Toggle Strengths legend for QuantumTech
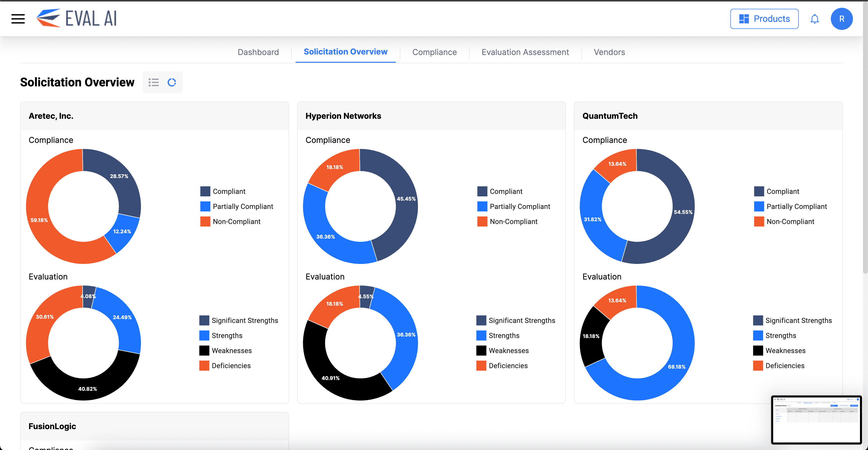 tap(774, 335)
